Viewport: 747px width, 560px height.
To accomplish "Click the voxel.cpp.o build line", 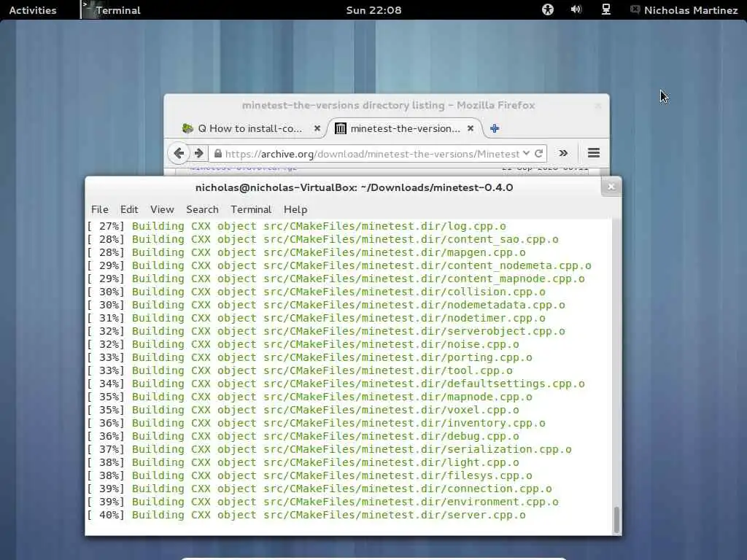I will click(x=303, y=410).
